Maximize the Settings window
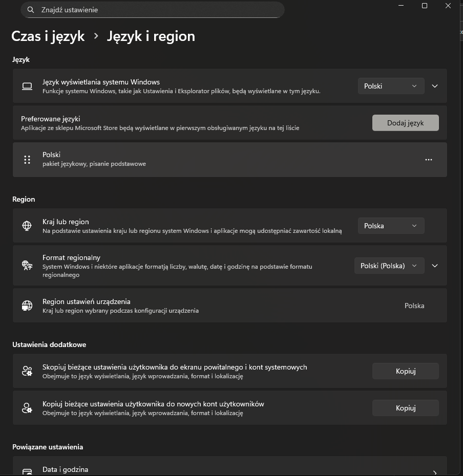The width and height of the screenshot is (463, 476). [x=425, y=6]
